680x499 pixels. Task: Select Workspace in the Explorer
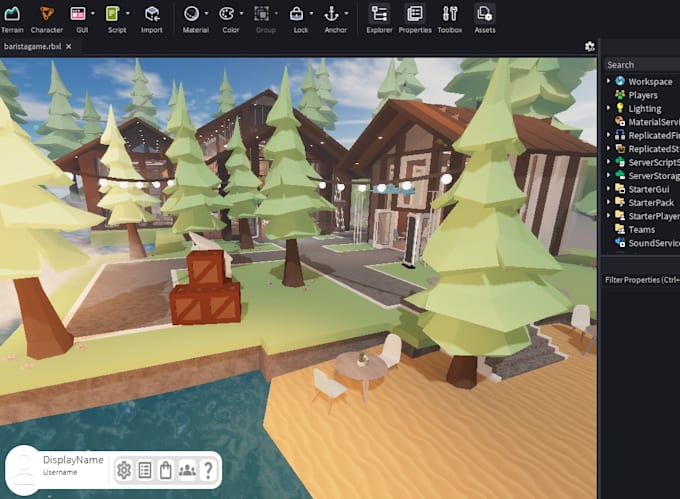tap(650, 82)
